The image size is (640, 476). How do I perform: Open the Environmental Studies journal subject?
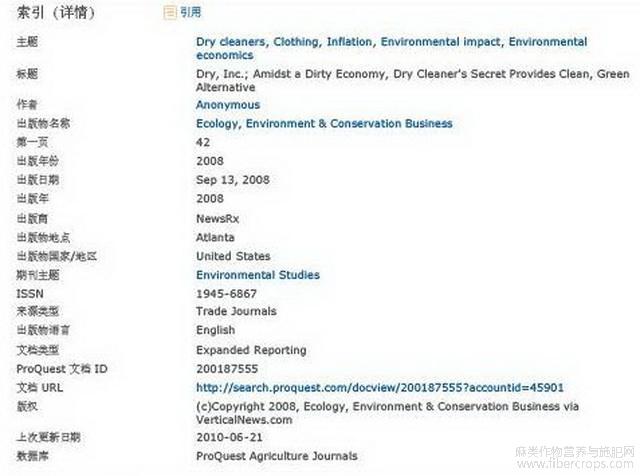coord(258,275)
